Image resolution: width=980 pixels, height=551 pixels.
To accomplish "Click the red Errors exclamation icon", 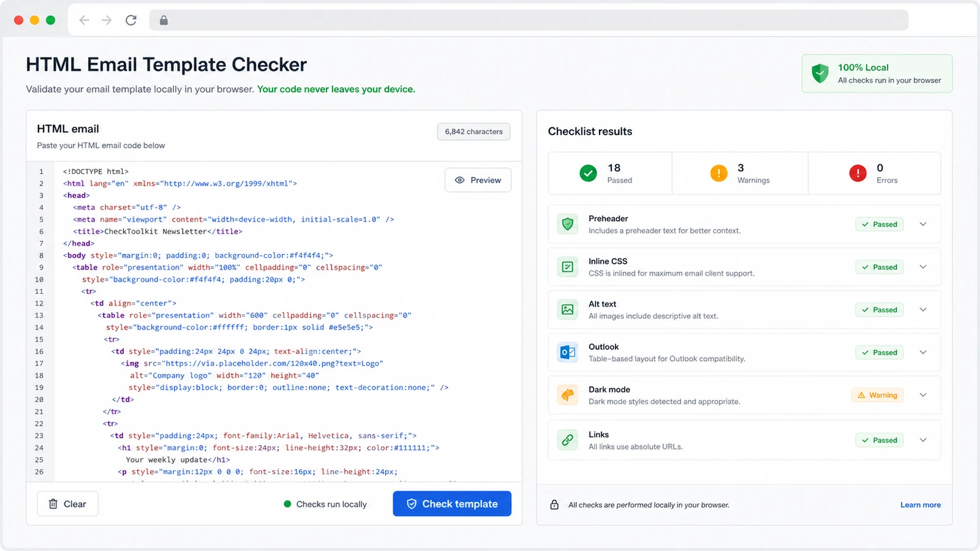I will pos(858,173).
